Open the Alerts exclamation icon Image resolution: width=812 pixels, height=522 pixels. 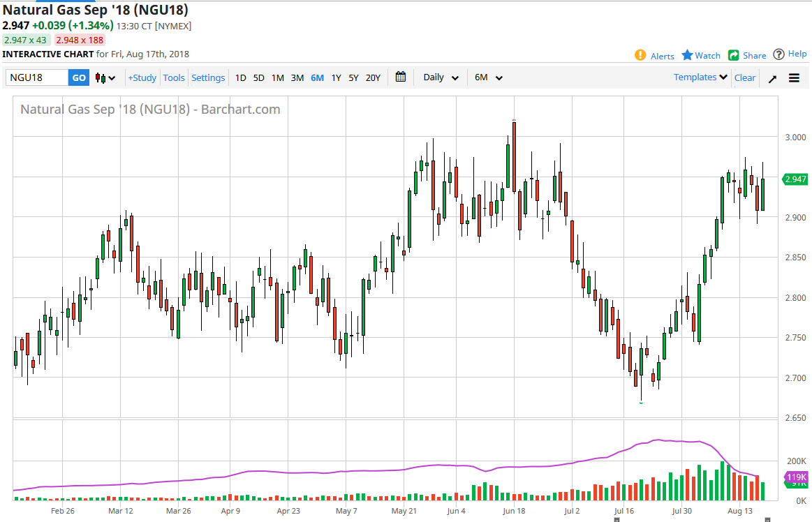click(x=640, y=55)
